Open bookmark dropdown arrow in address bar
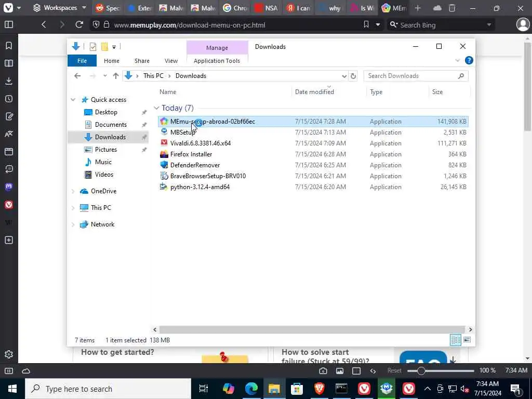 378,25
